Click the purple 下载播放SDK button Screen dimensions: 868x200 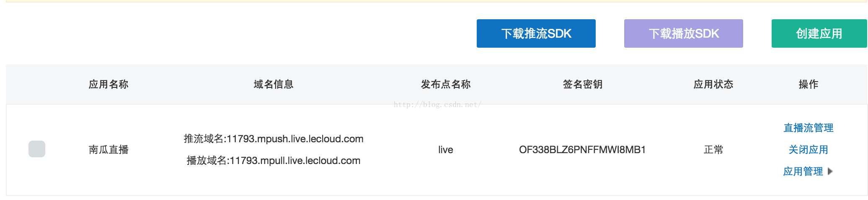coord(683,33)
